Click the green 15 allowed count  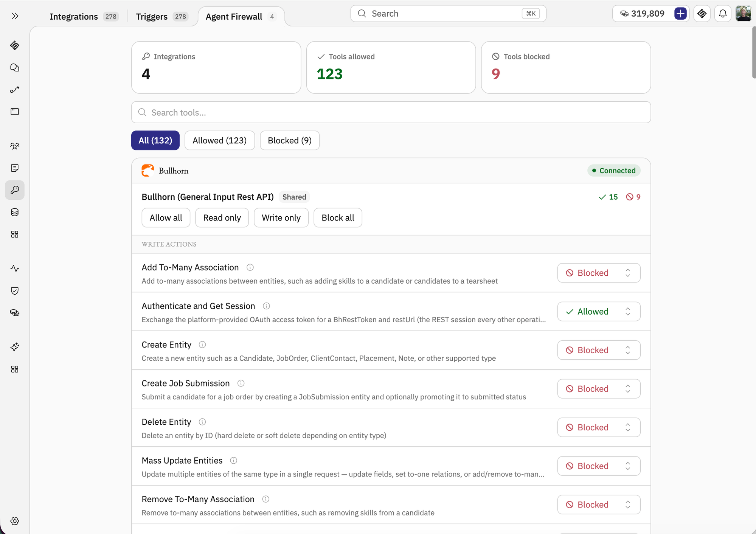pos(608,197)
